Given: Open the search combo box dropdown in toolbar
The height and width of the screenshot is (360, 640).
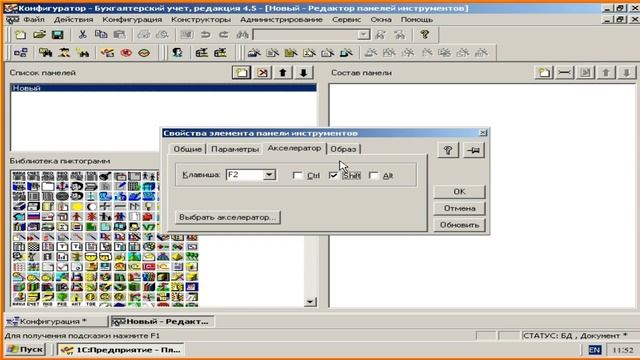Looking at the screenshot, I should click(363, 35).
